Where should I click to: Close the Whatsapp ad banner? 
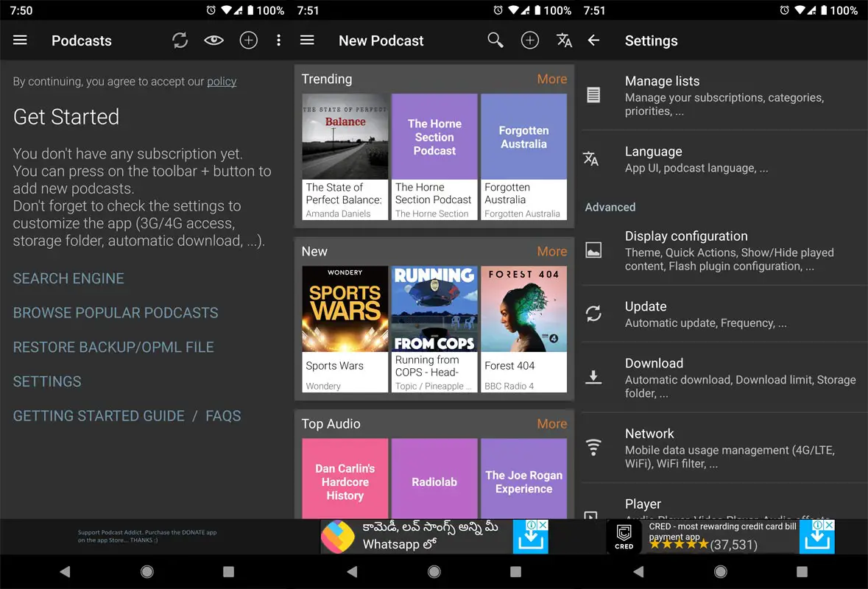point(543,525)
